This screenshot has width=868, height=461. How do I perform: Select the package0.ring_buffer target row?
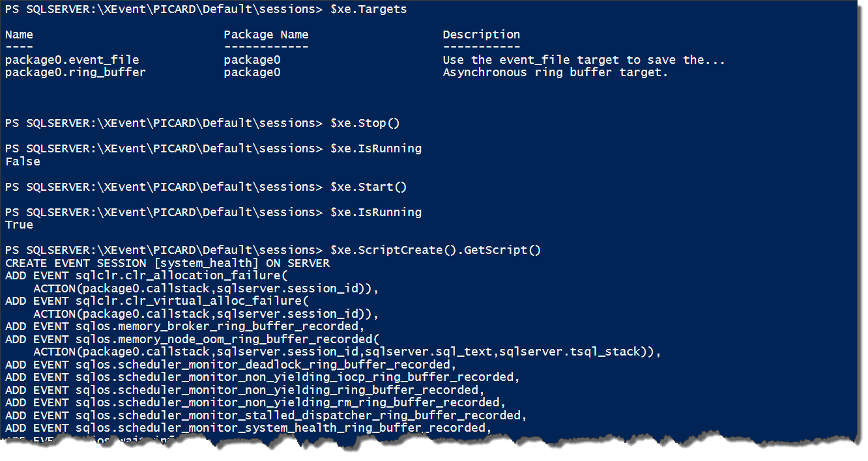tap(336, 72)
